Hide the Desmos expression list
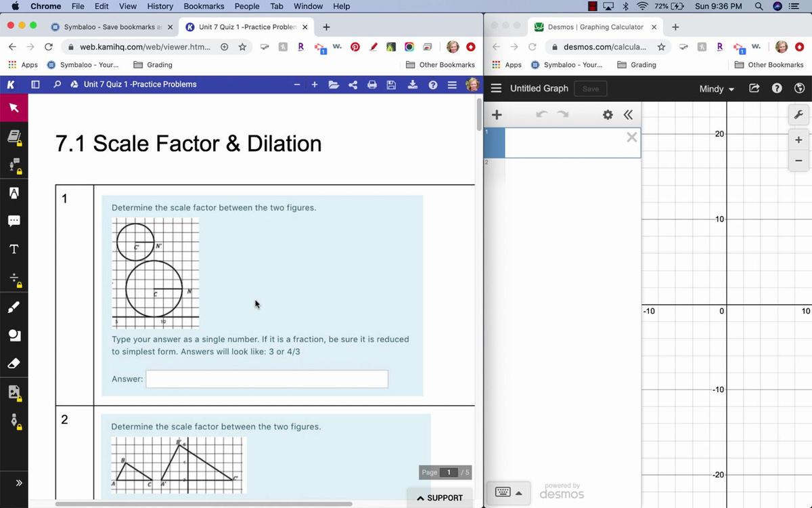 628,114
